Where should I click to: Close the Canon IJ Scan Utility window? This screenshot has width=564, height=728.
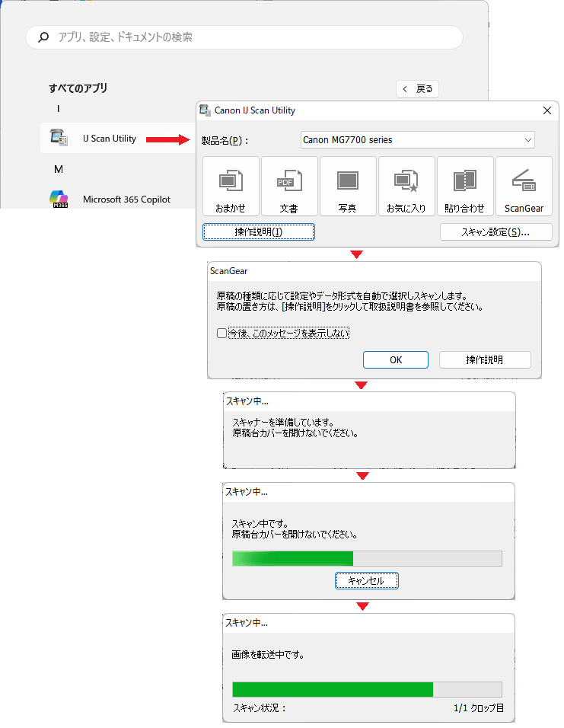(547, 110)
